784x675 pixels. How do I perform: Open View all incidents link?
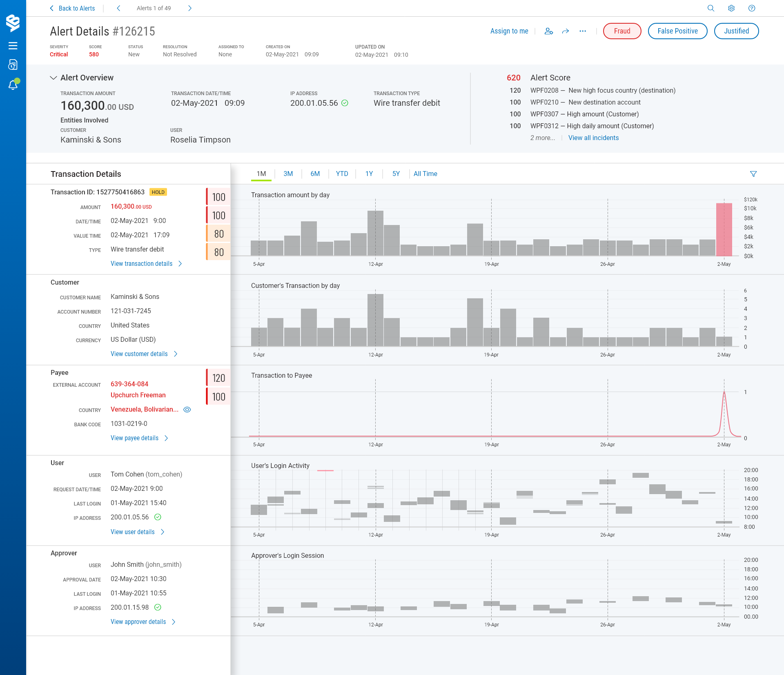(x=593, y=138)
